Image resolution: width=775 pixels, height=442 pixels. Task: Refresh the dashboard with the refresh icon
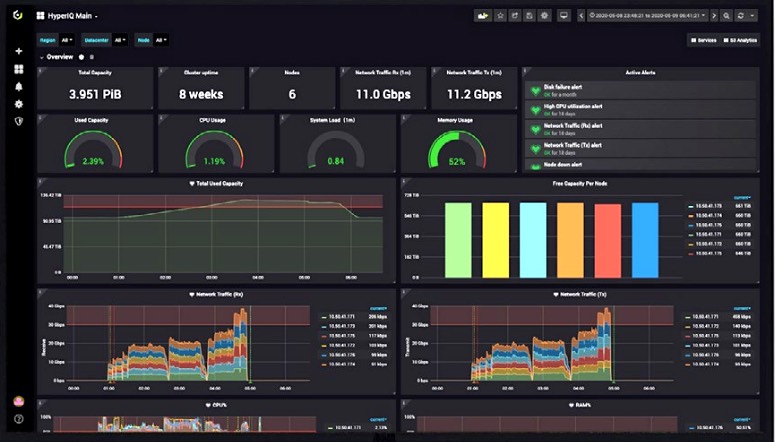(741, 16)
